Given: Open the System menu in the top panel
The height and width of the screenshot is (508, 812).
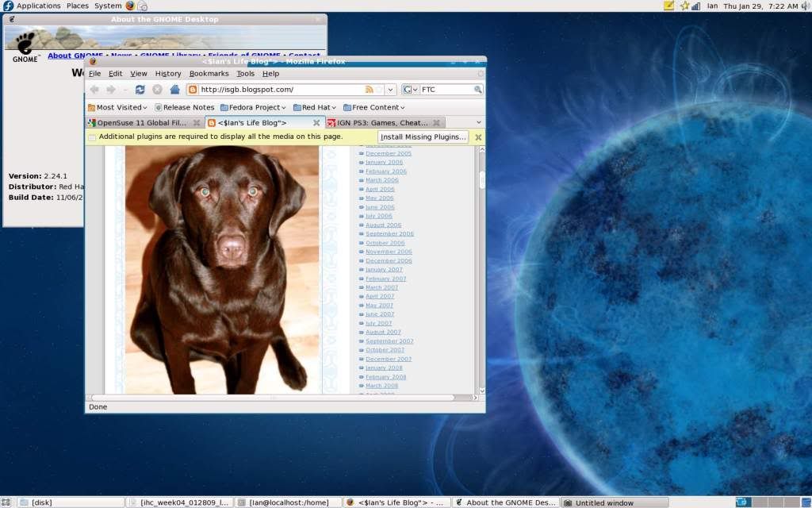Looking at the screenshot, I should tap(108, 6).
